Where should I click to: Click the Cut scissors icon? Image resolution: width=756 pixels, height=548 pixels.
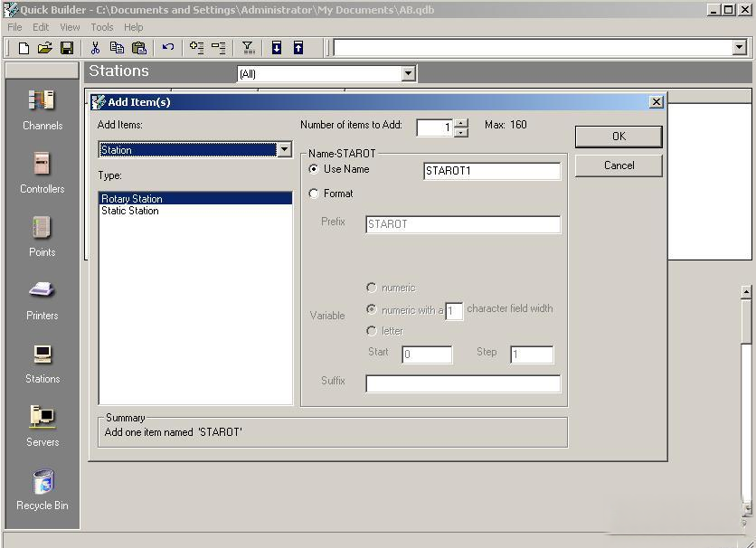(95, 48)
